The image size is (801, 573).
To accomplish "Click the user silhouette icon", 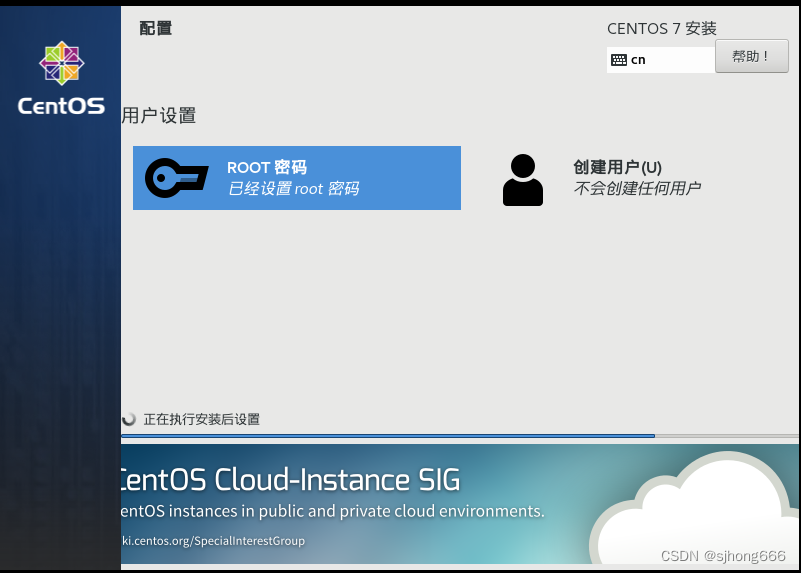I will pos(523,180).
